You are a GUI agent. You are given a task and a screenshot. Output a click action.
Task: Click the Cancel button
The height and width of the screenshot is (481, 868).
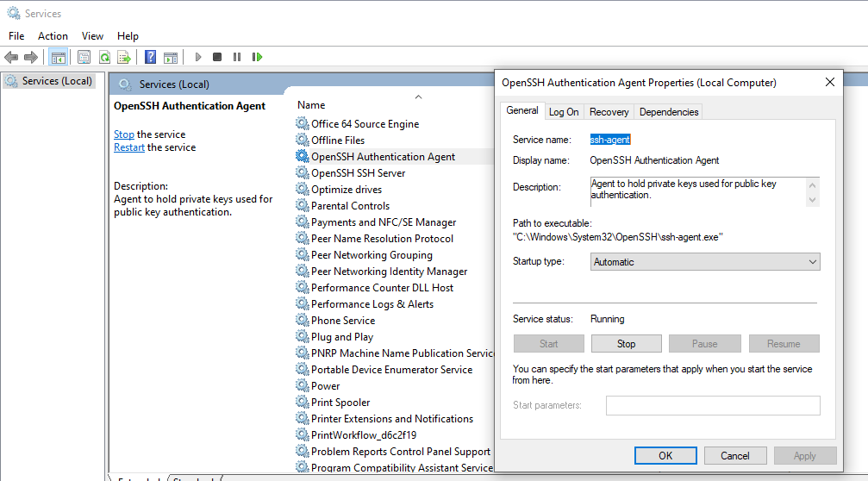click(x=734, y=455)
